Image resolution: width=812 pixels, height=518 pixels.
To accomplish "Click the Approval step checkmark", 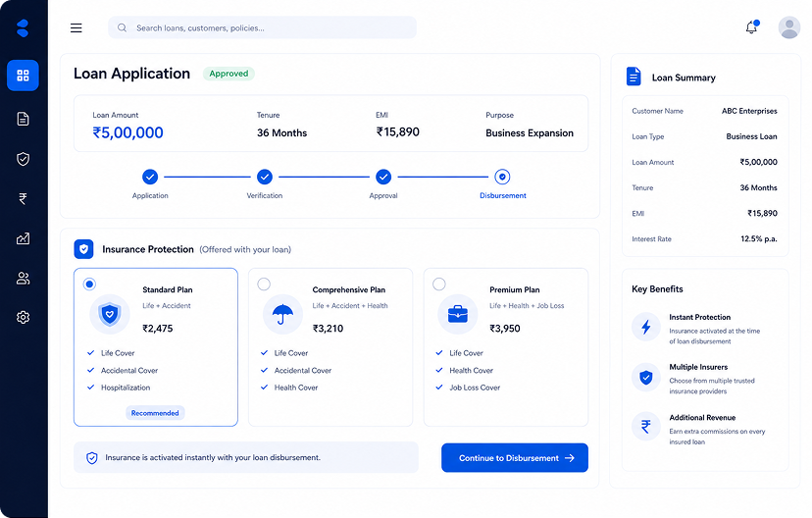I will pos(383,177).
